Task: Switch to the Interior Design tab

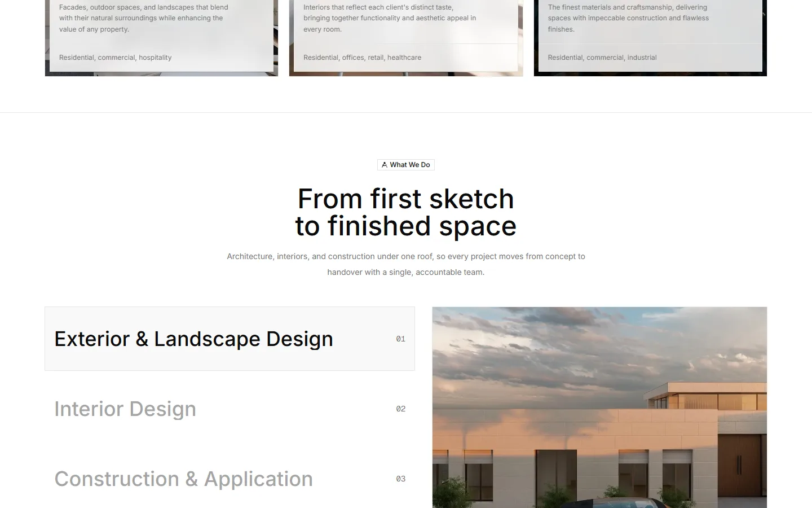Action: click(230, 409)
